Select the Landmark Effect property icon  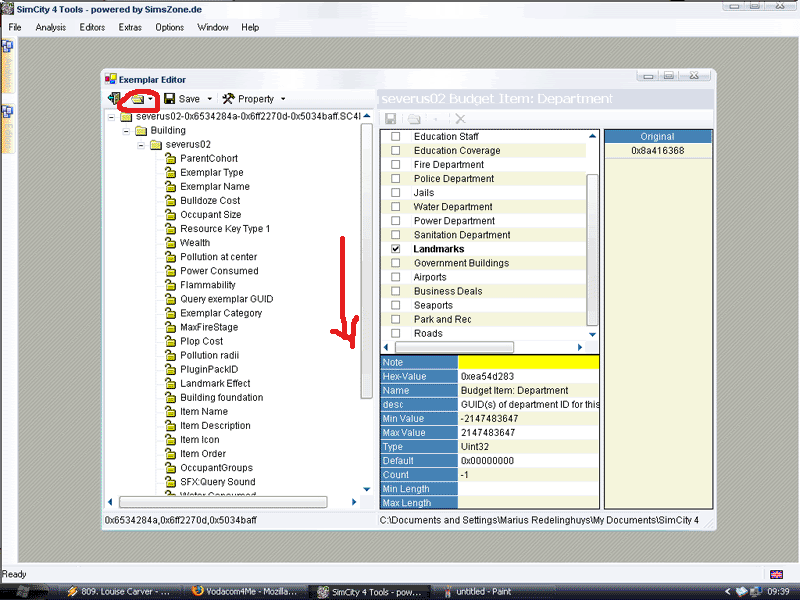(170, 384)
